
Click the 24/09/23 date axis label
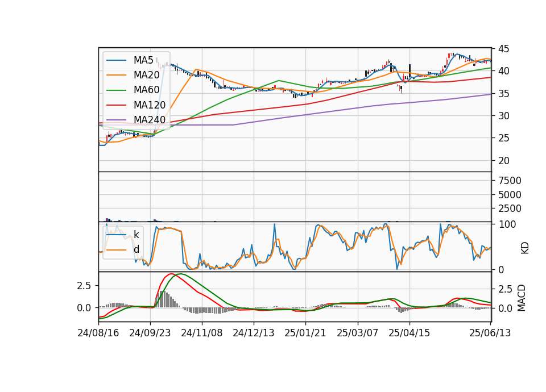150,333
